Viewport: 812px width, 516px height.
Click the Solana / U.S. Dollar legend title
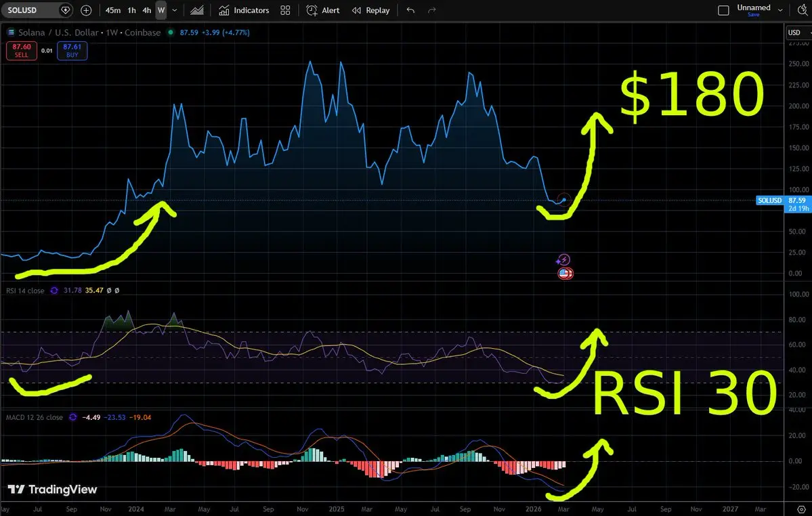pyautogui.click(x=58, y=32)
